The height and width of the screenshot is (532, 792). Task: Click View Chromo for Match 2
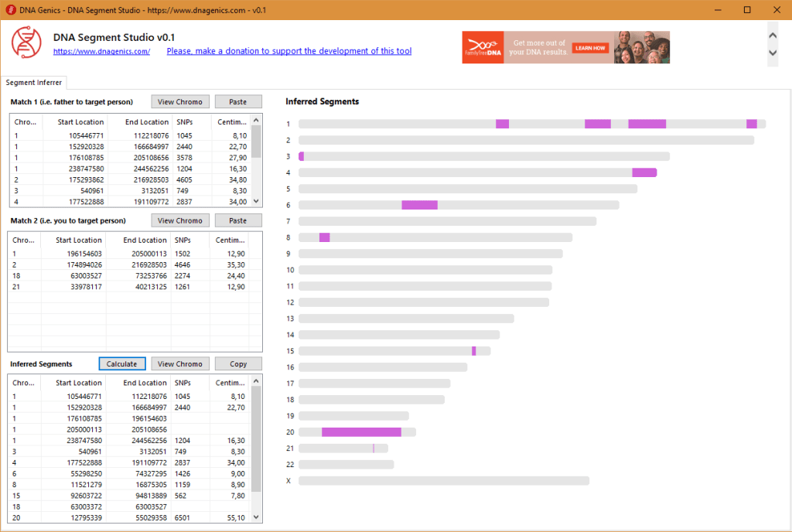[x=179, y=221]
